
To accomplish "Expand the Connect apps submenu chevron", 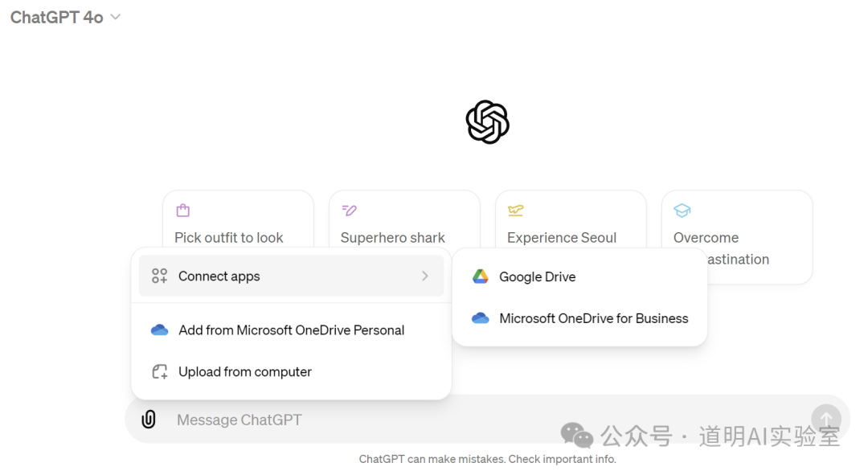I will (425, 276).
